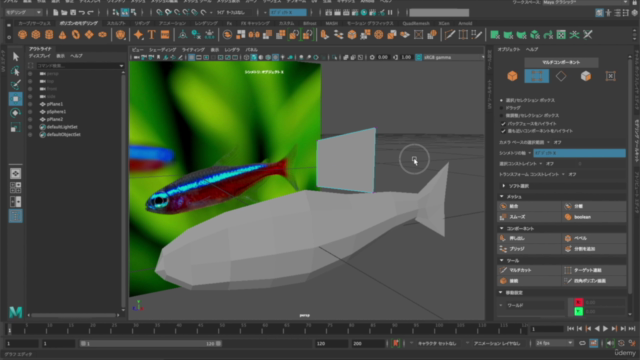The width and height of the screenshot is (640, 360).
Task: Switch to the Rigging (リギング) shelf tab
Action: click(x=142, y=23)
